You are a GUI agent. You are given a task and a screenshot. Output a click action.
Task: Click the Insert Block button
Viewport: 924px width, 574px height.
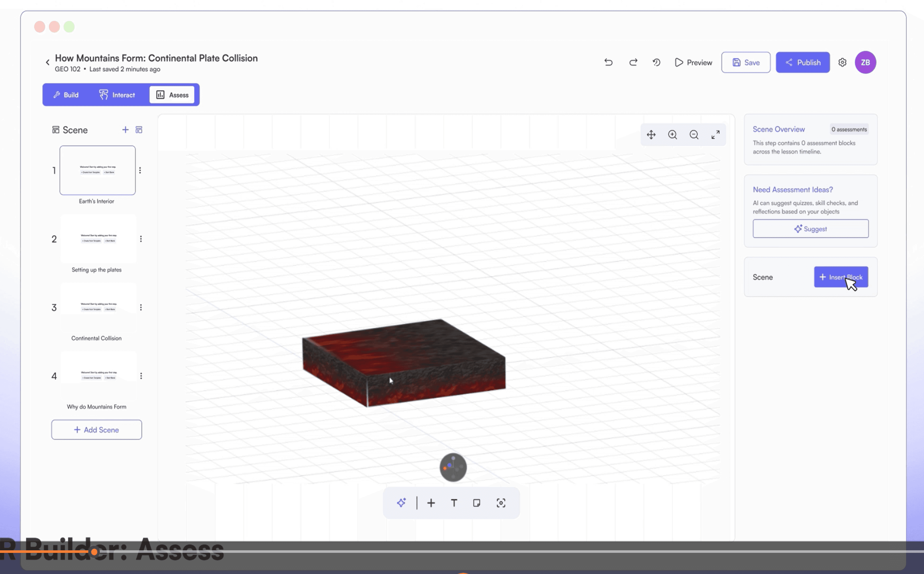[841, 277]
